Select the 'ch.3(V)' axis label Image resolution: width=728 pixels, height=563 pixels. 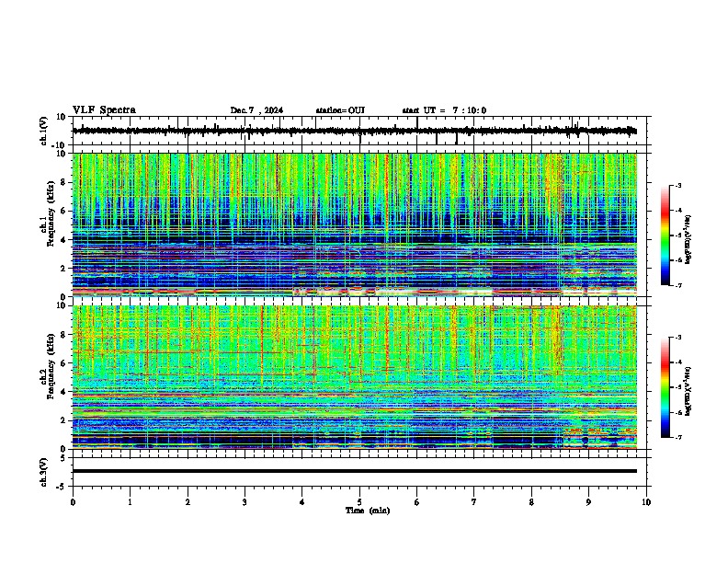point(44,472)
